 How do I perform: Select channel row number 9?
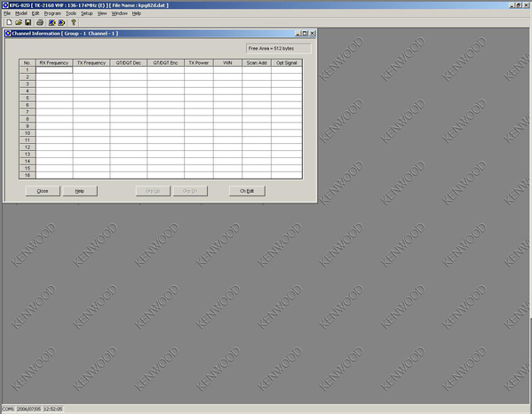coord(28,126)
